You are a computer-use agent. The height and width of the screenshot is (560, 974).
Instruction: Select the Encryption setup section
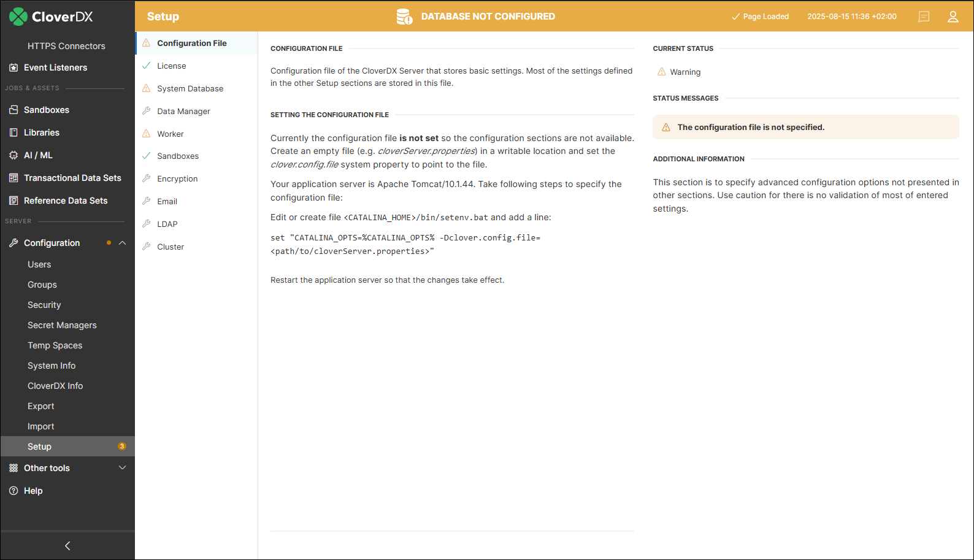177,178
